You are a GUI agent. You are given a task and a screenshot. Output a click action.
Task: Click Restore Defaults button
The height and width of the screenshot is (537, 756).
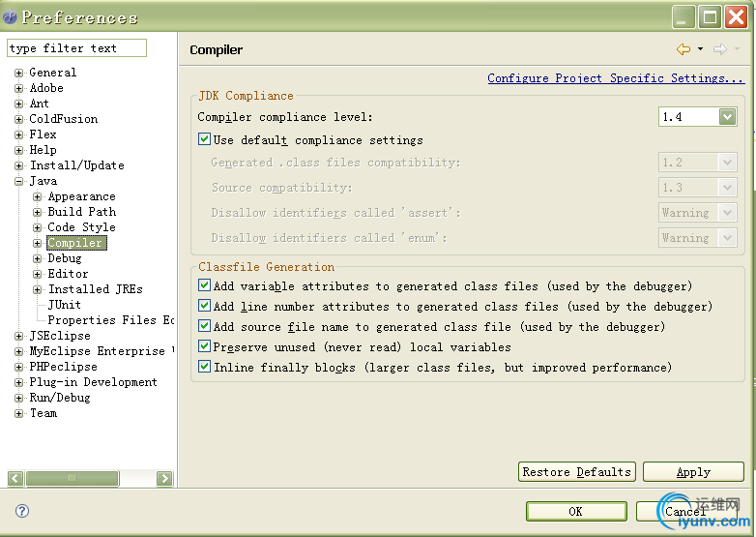[576, 472]
